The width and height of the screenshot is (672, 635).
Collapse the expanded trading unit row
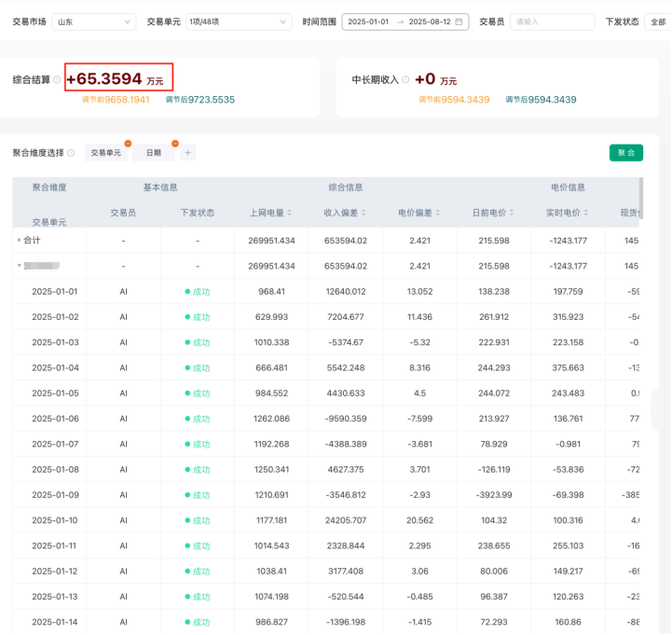pos(20,266)
